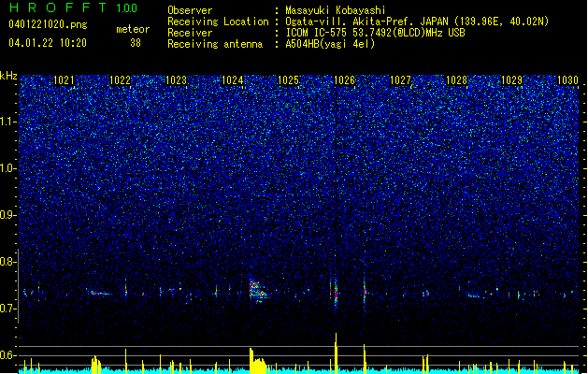This screenshot has height=374, width=588.
Task: Click the 0.9 kHz axis label
Action: [x=8, y=215]
